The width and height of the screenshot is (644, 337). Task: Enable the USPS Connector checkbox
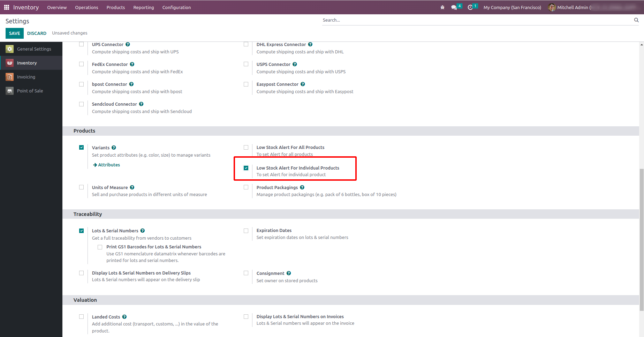[246, 64]
